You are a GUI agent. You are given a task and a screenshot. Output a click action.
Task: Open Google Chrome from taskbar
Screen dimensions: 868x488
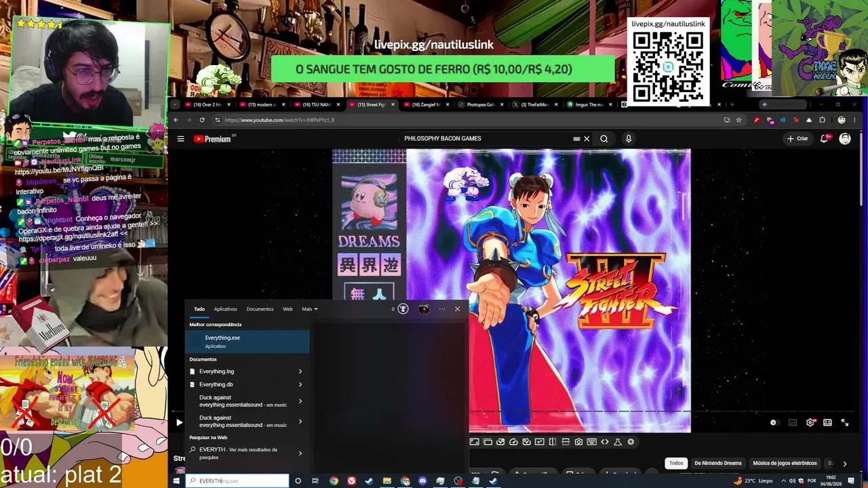pos(334,481)
